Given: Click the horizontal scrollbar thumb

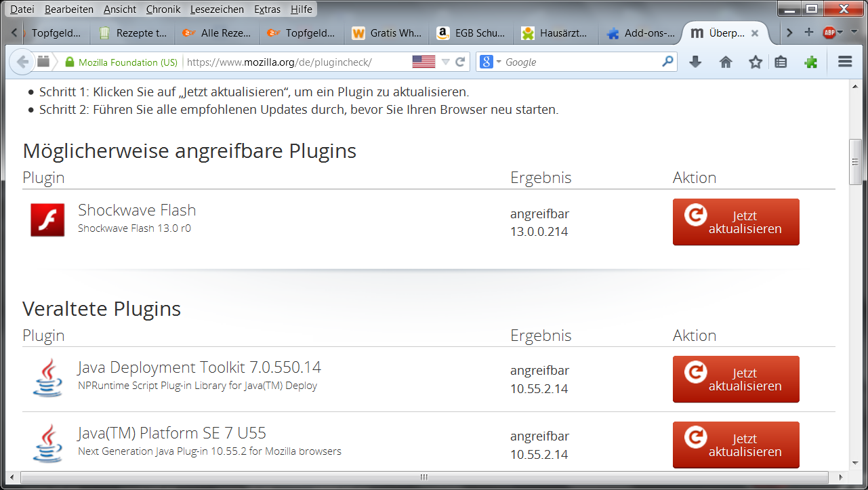Looking at the screenshot, I should pos(424,477).
